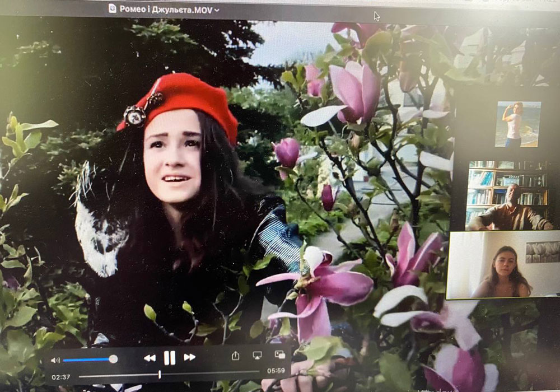Click the blue volume level track
Image resolution: width=560 pixels, height=392 pixels.
(86, 360)
